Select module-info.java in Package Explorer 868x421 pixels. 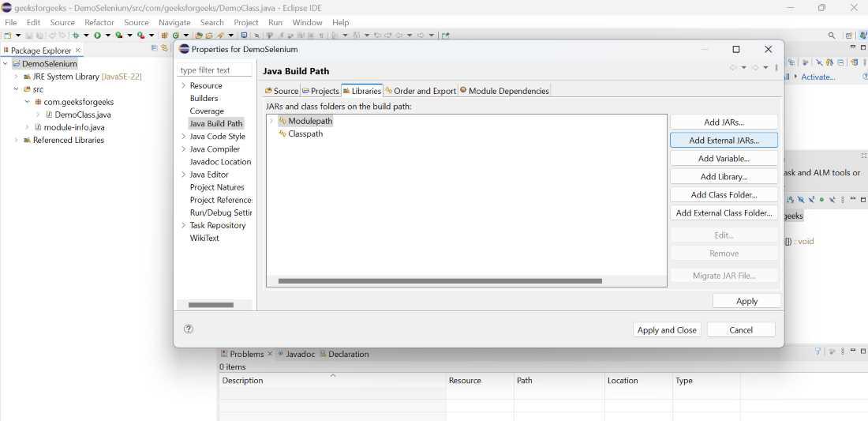pos(74,127)
